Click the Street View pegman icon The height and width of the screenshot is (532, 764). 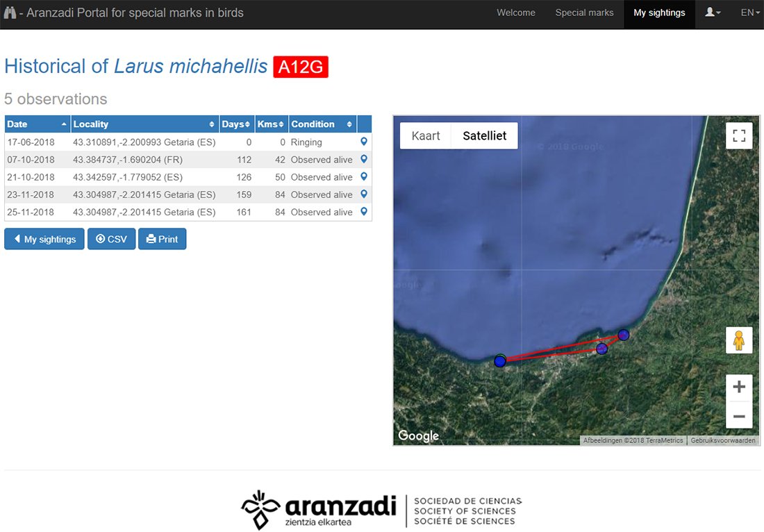pyautogui.click(x=739, y=340)
